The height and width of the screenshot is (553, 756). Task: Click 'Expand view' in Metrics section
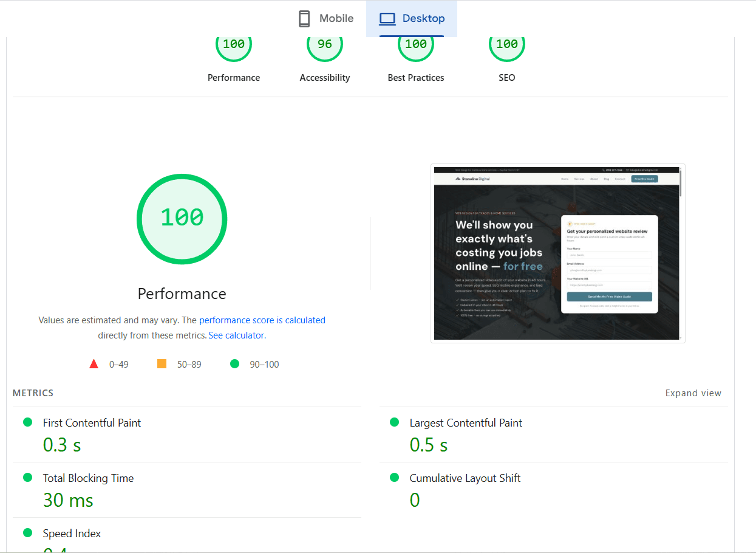tap(693, 393)
